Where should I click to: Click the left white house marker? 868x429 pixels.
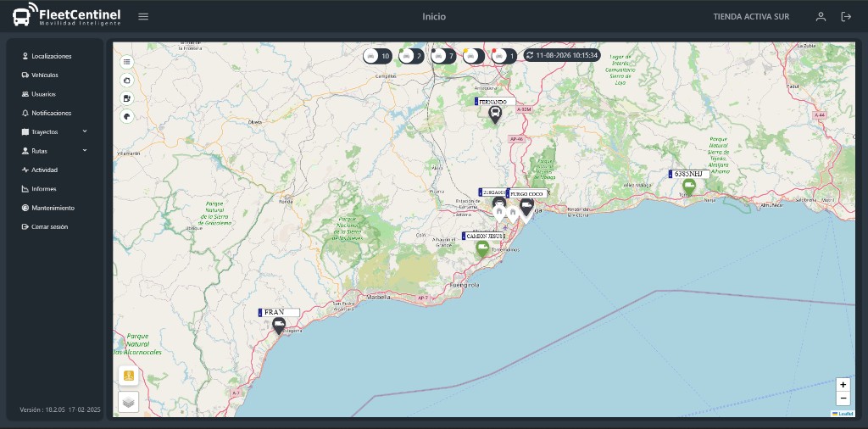[499, 214]
